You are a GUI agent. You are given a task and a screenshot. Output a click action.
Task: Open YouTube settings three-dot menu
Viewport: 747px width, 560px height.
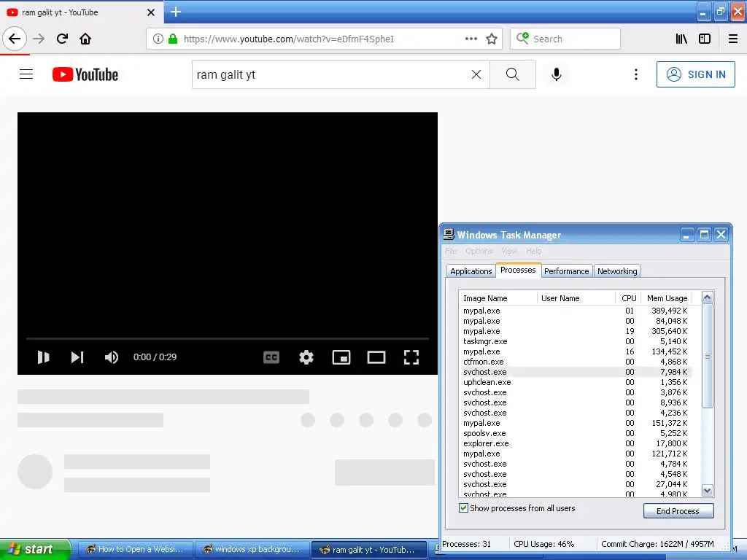(x=635, y=74)
